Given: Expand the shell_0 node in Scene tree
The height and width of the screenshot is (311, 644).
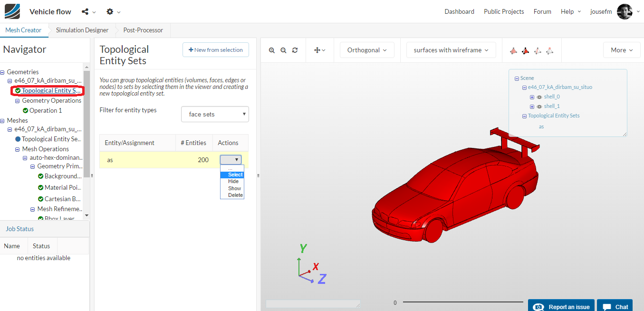Looking at the screenshot, I should 532,97.
